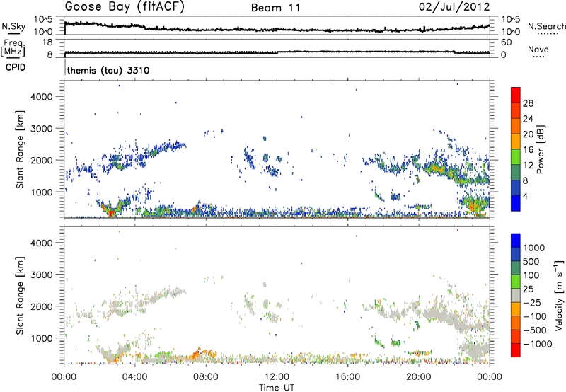Select the "3000" range tick of Power panel
Screen dimensions: 566x392
coord(41,129)
